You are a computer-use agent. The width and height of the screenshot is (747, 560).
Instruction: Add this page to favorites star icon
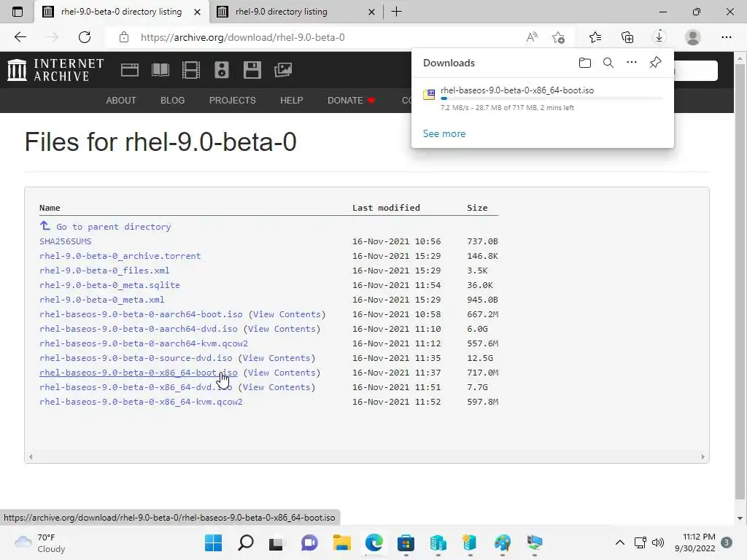click(558, 37)
